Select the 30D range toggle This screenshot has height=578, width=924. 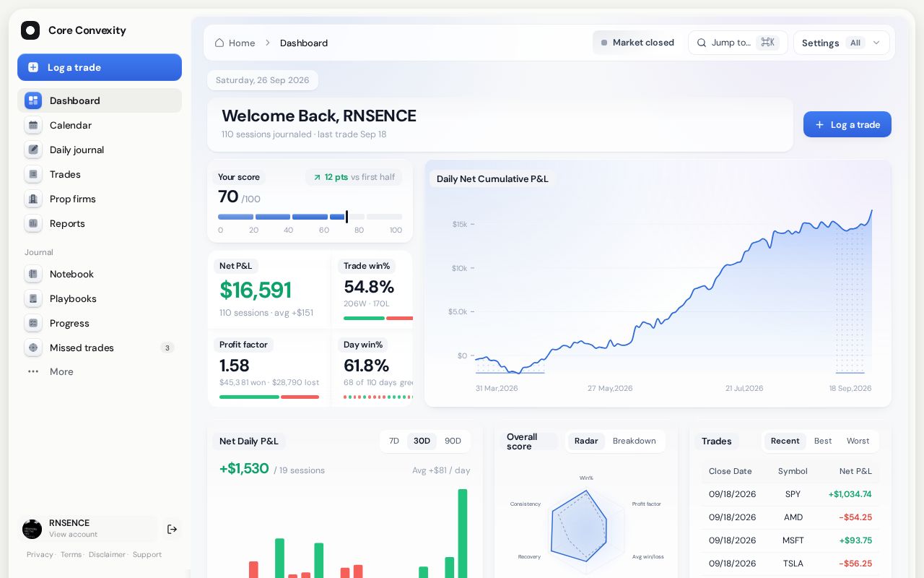coord(422,441)
